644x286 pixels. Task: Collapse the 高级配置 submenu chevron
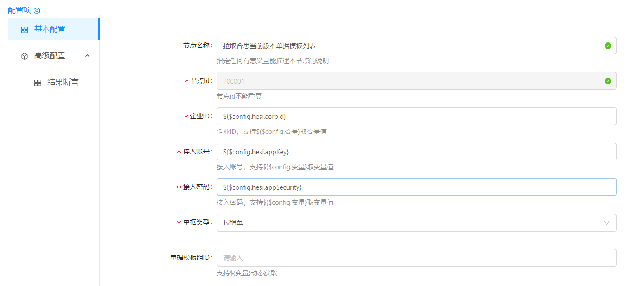point(87,56)
